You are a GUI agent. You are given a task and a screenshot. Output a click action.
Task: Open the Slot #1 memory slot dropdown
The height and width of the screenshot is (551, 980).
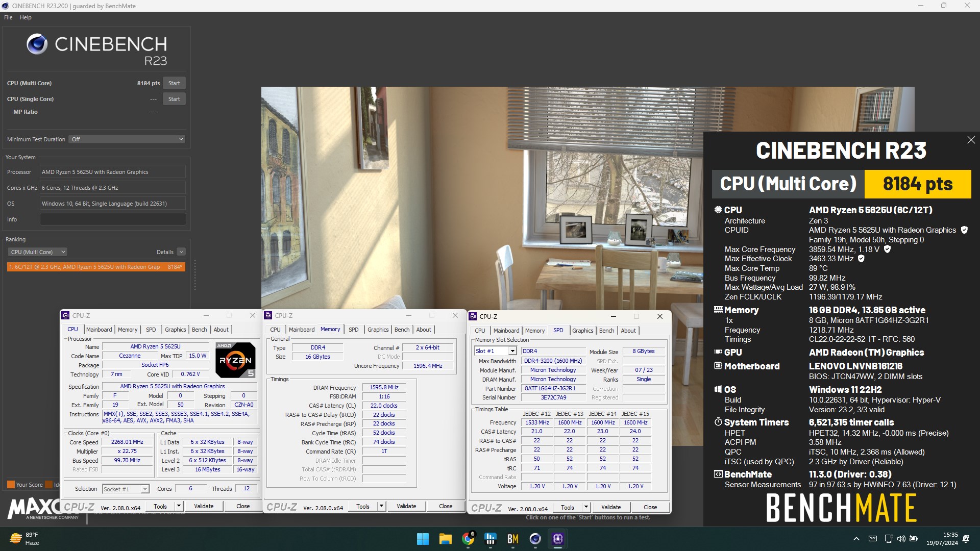point(496,351)
